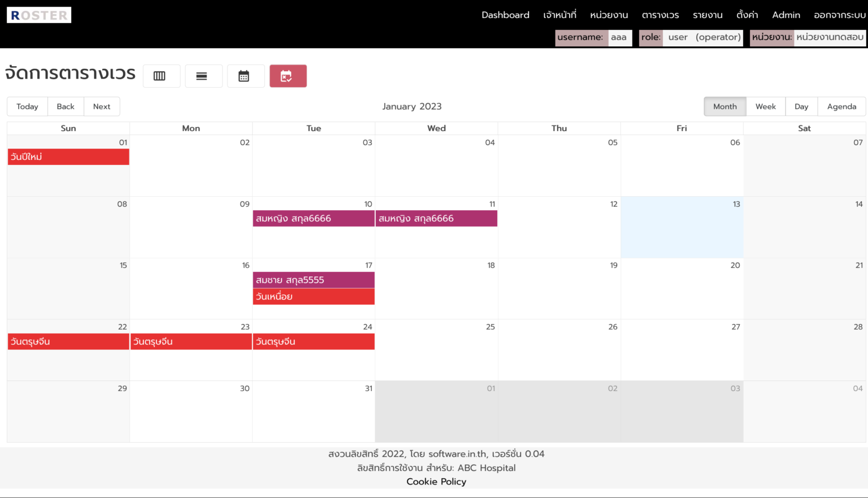Select the Month view
The width and height of the screenshot is (868, 498).
(724, 107)
